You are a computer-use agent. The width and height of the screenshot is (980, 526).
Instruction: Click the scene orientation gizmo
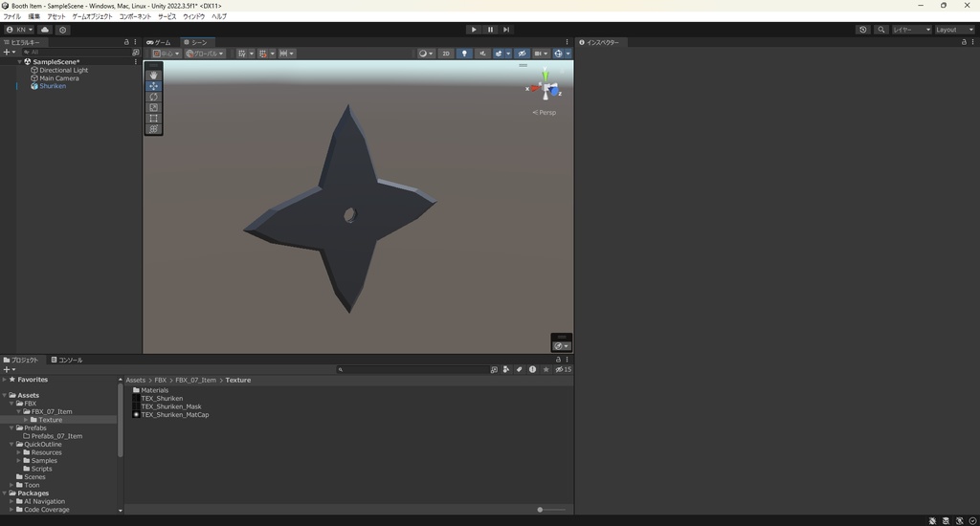546,87
